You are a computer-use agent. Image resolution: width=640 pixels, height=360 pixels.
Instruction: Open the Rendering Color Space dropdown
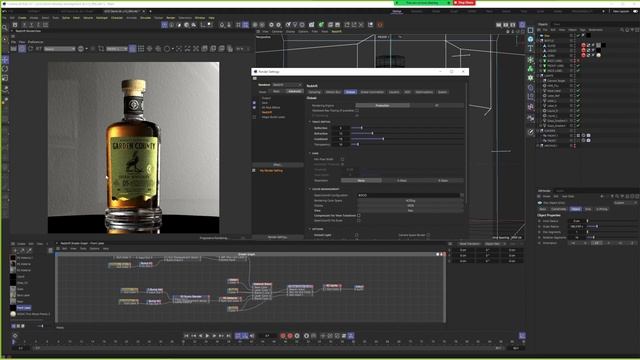click(410, 201)
